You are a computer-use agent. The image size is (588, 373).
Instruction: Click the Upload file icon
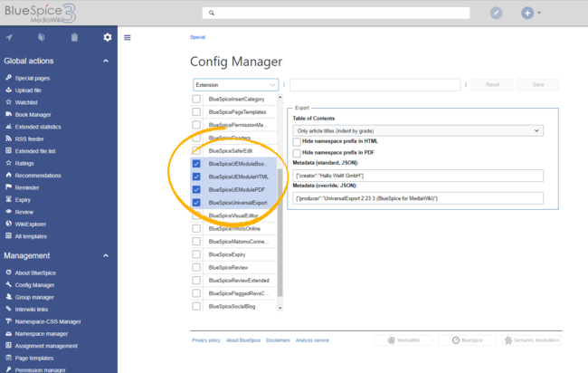[9, 90]
